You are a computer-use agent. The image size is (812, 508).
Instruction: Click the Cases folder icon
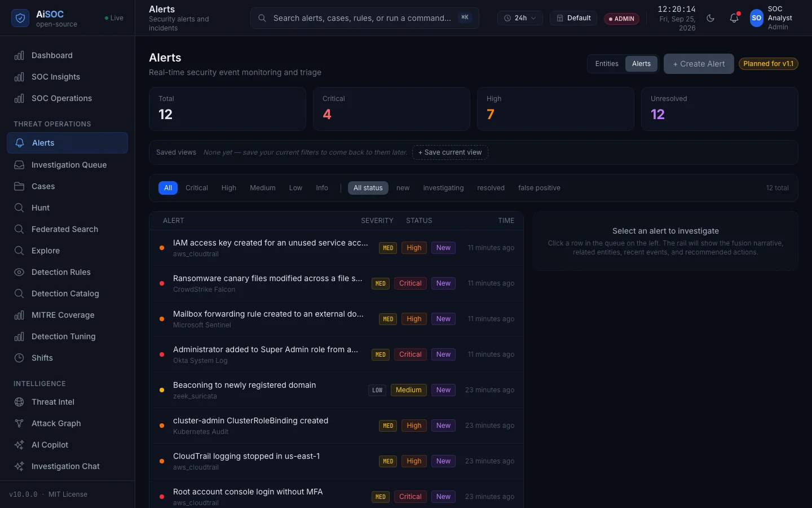19,186
